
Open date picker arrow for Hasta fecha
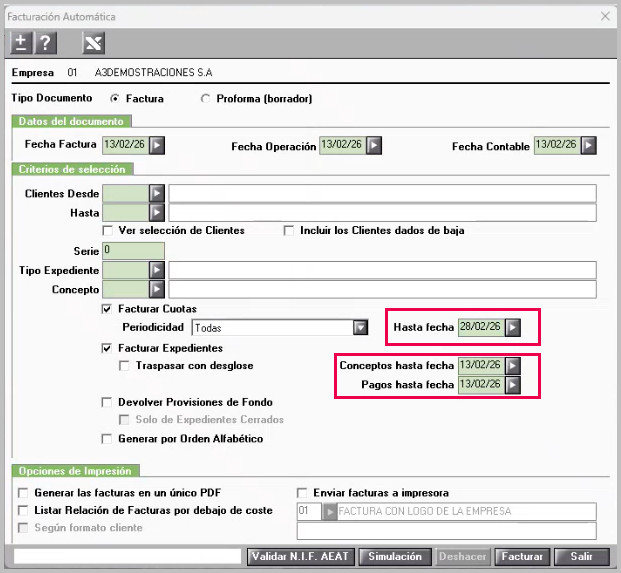pyautogui.click(x=513, y=327)
